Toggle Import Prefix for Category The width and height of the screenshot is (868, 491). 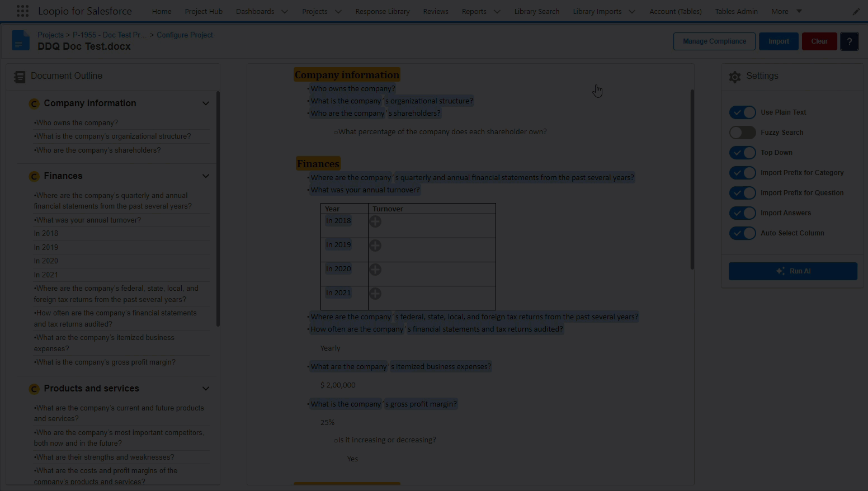tap(743, 173)
